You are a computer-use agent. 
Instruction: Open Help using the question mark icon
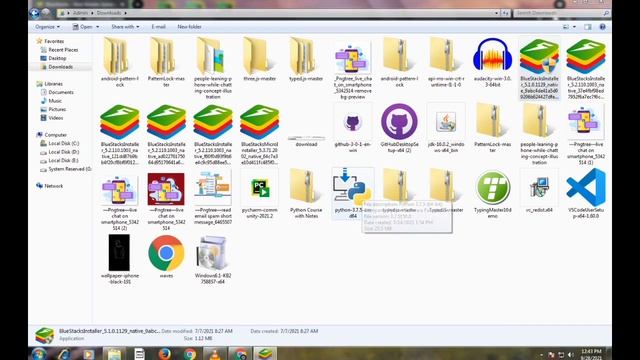click(x=602, y=27)
